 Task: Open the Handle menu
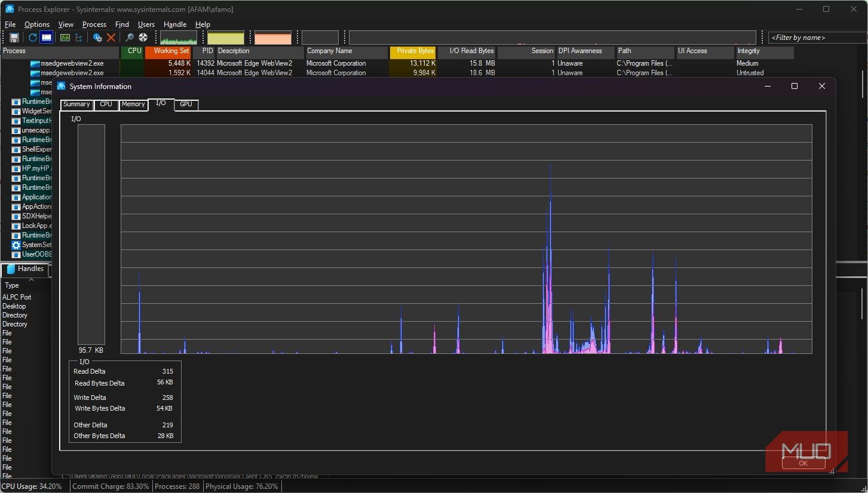tap(175, 24)
